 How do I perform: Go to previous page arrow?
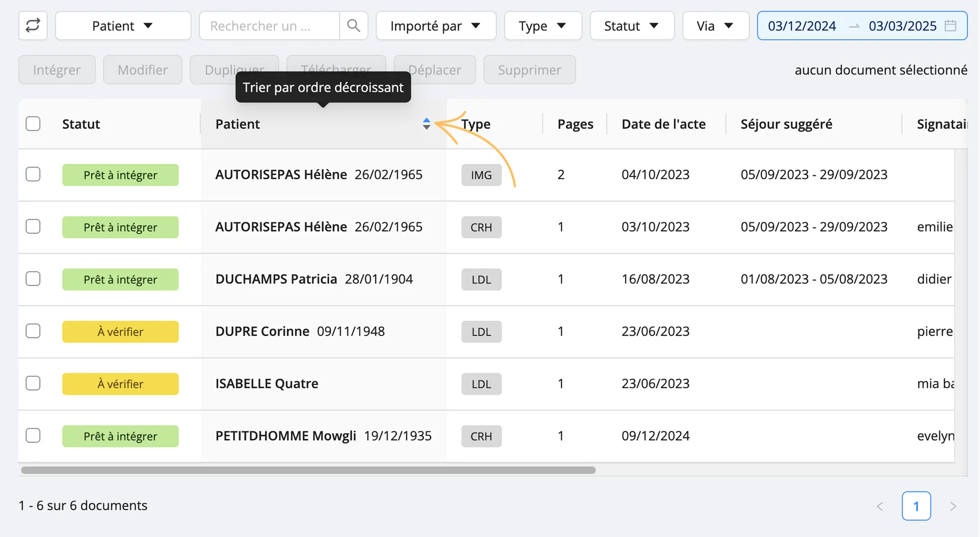click(x=880, y=506)
